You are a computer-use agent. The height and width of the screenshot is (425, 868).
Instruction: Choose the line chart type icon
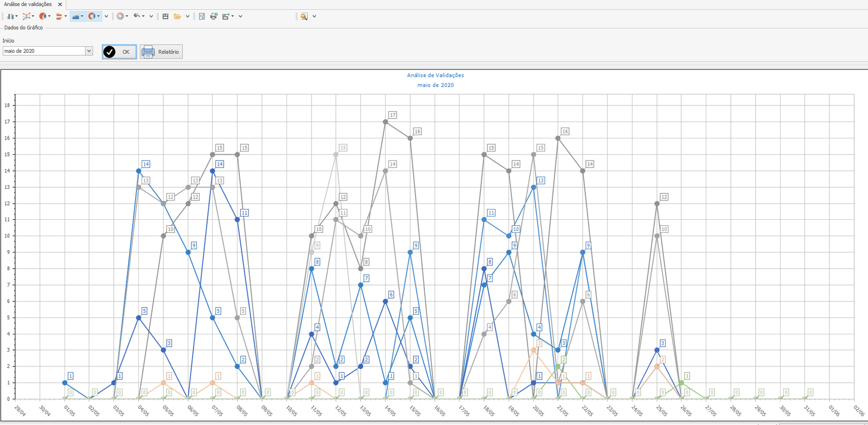point(26,16)
